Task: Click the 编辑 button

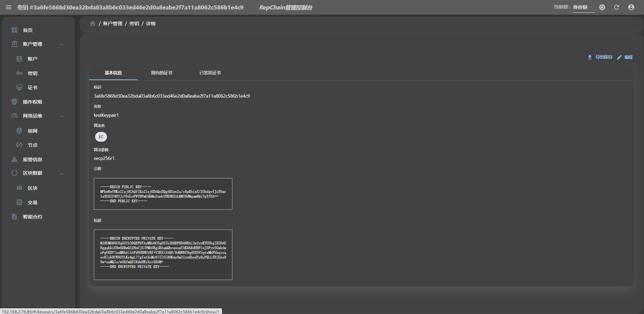Action: (x=625, y=57)
